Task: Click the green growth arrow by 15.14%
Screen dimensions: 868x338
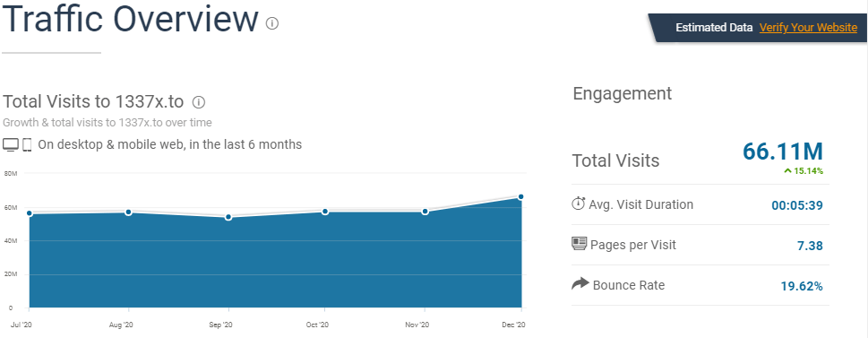Action: coord(787,171)
